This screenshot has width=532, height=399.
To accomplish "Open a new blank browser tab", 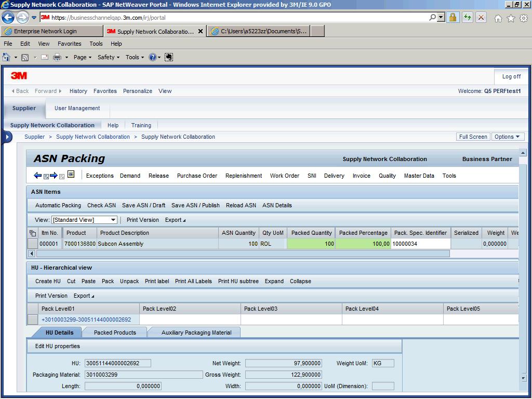I will click(x=317, y=31).
